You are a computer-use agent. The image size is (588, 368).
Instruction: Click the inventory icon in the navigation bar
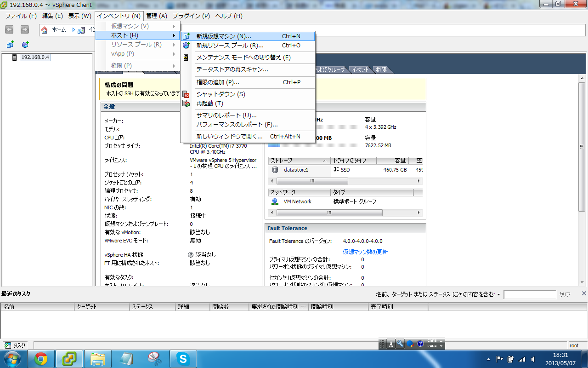click(81, 30)
